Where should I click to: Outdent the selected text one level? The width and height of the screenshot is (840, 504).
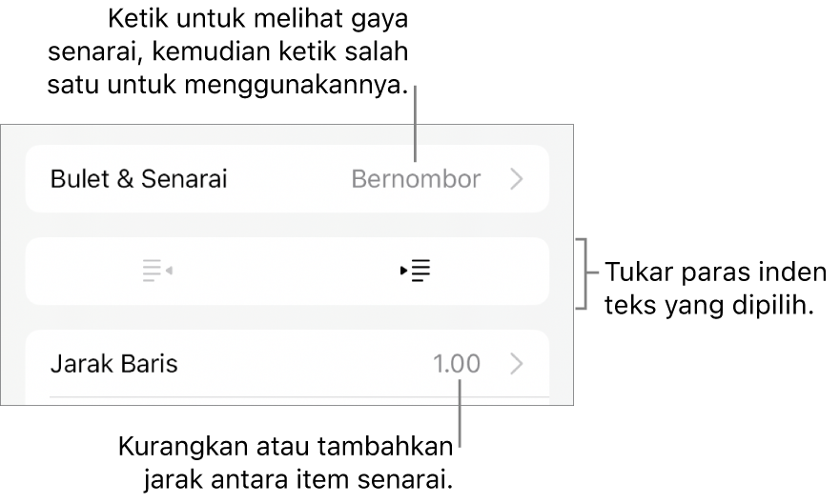tap(157, 271)
